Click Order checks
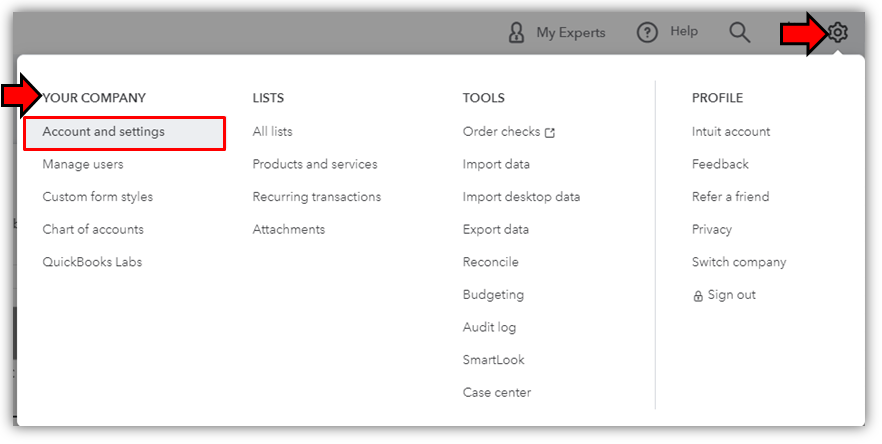Screen dimensions: 882x444 (501, 132)
